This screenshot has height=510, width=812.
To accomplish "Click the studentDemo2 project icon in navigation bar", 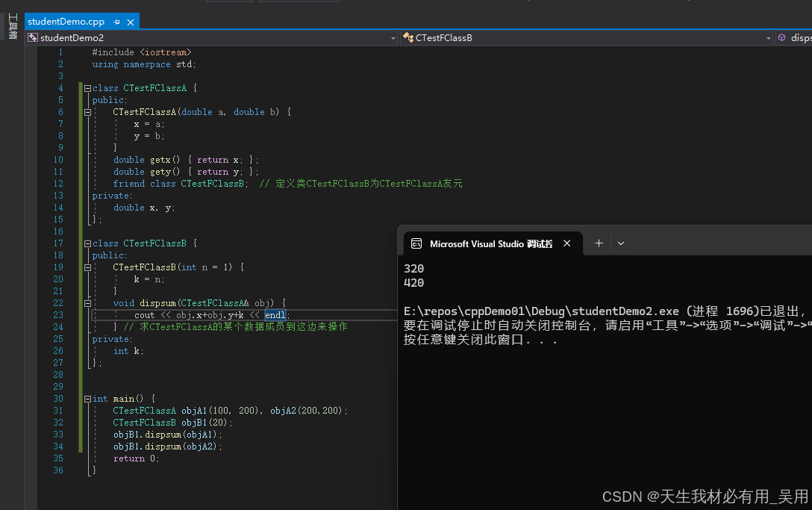I will (x=33, y=38).
